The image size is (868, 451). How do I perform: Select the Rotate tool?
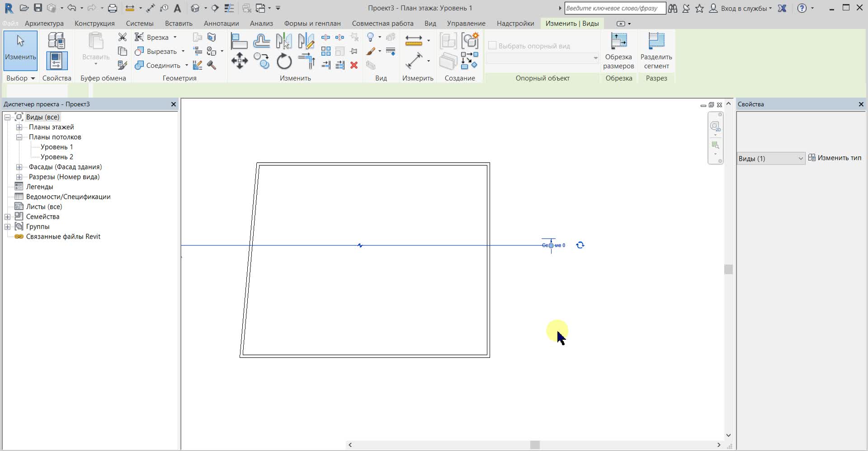click(284, 61)
